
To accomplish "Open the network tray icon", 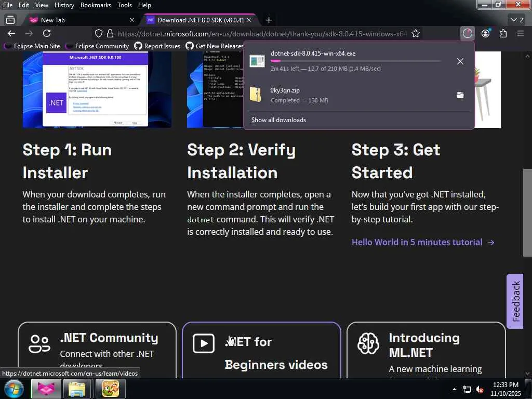I will point(467,390).
